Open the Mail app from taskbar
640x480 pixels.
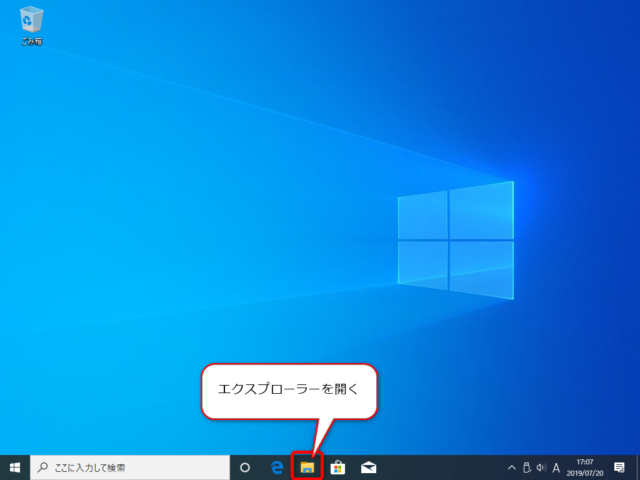[369, 468]
